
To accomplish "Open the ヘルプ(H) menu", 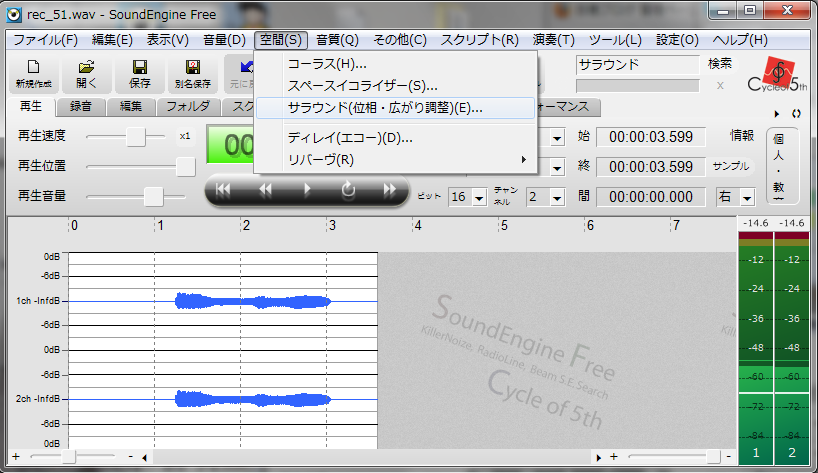I will click(x=740, y=40).
